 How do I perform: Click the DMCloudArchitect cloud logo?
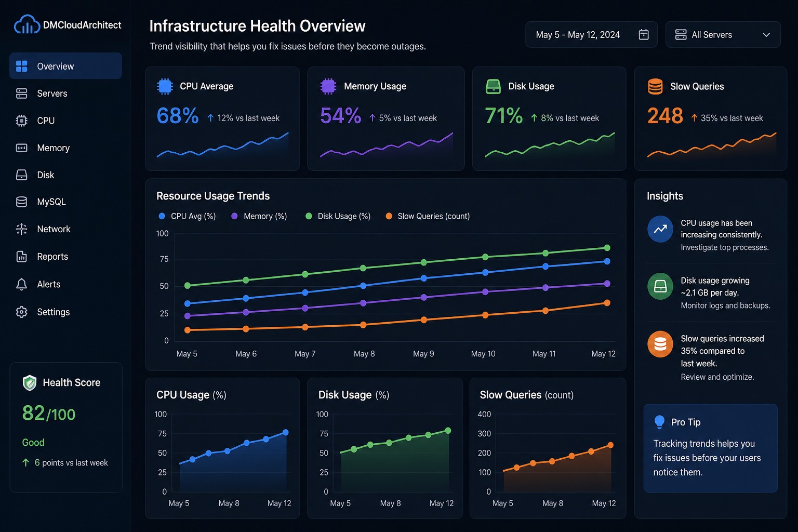point(27,24)
